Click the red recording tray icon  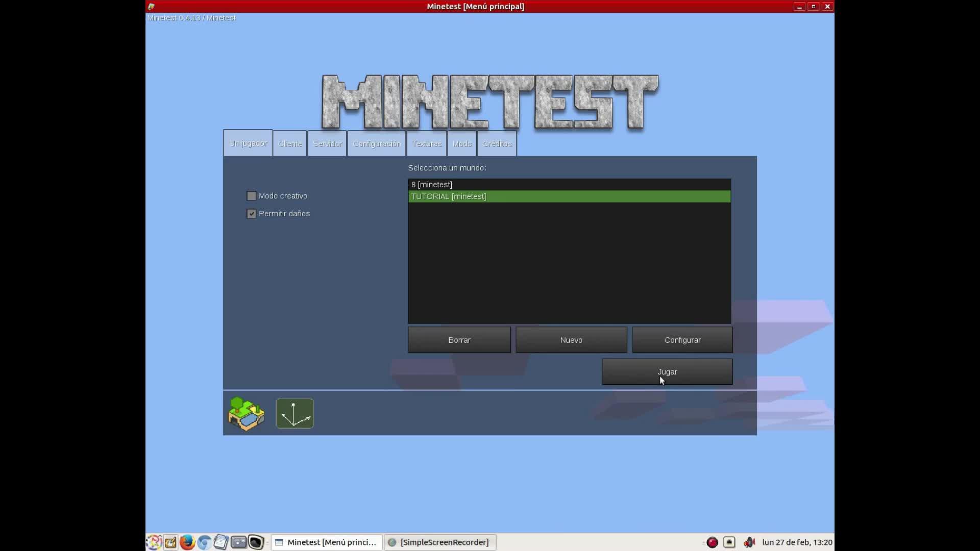pos(712,542)
